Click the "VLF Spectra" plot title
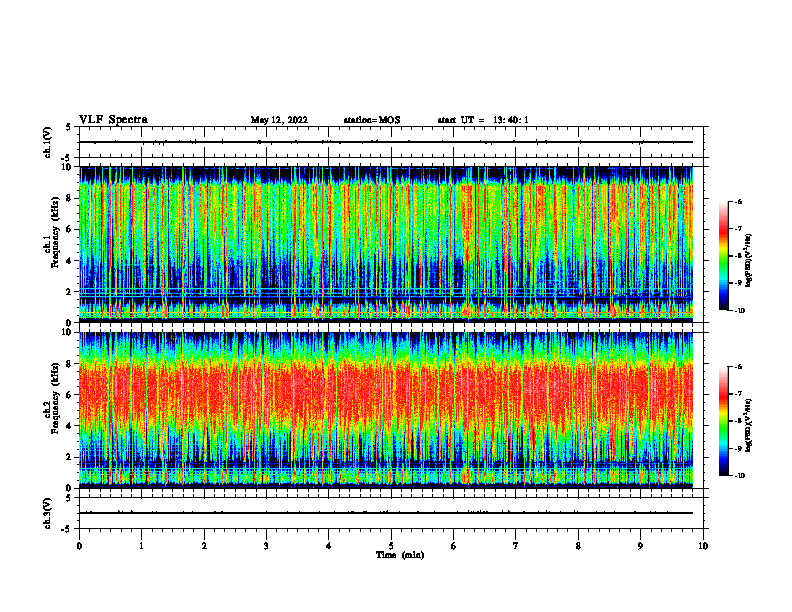This screenshot has height=612, width=792. (x=113, y=120)
